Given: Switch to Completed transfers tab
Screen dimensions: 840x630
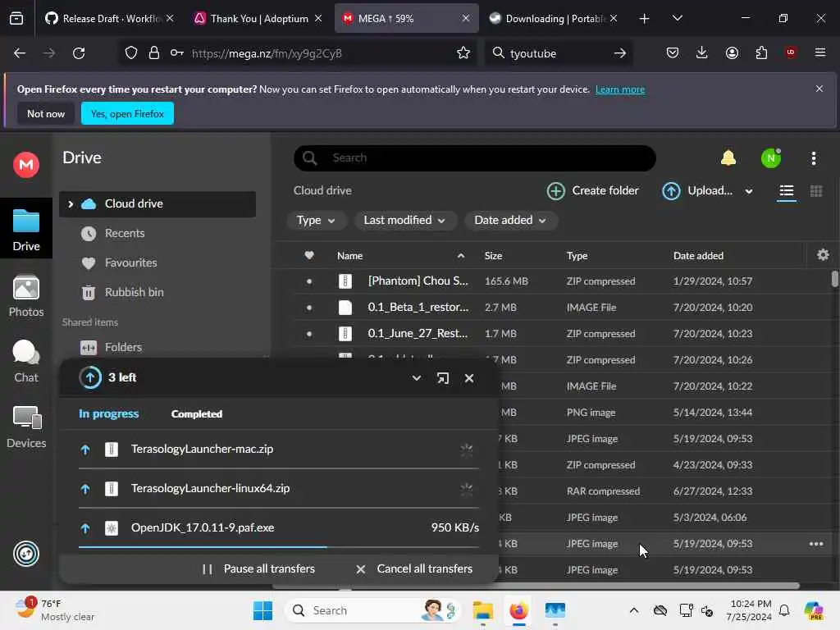Looking at the screenshot, I should tap(197, 413).
